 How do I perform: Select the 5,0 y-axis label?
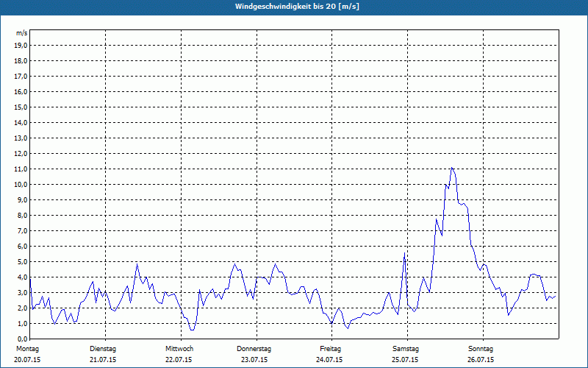(22, 262)
